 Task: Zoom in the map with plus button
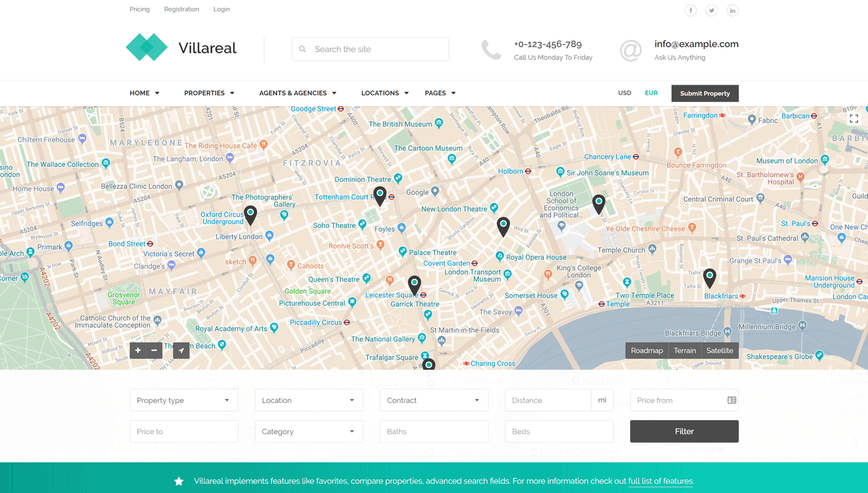(138, 350)
